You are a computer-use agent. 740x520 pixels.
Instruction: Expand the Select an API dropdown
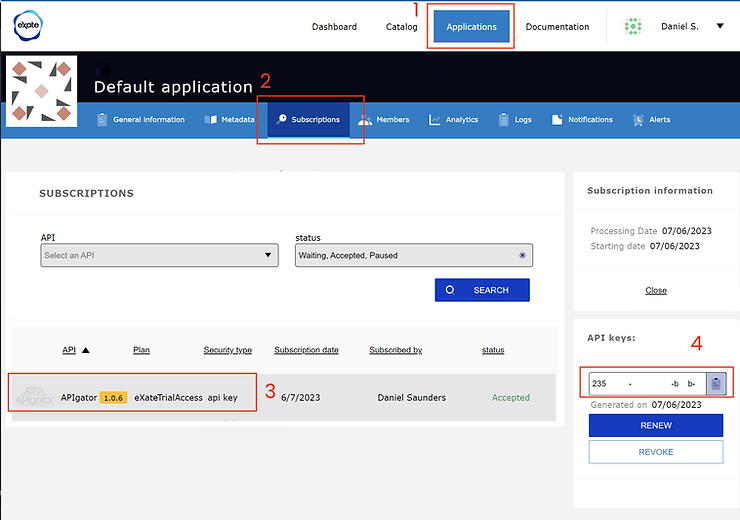[159, 255]
